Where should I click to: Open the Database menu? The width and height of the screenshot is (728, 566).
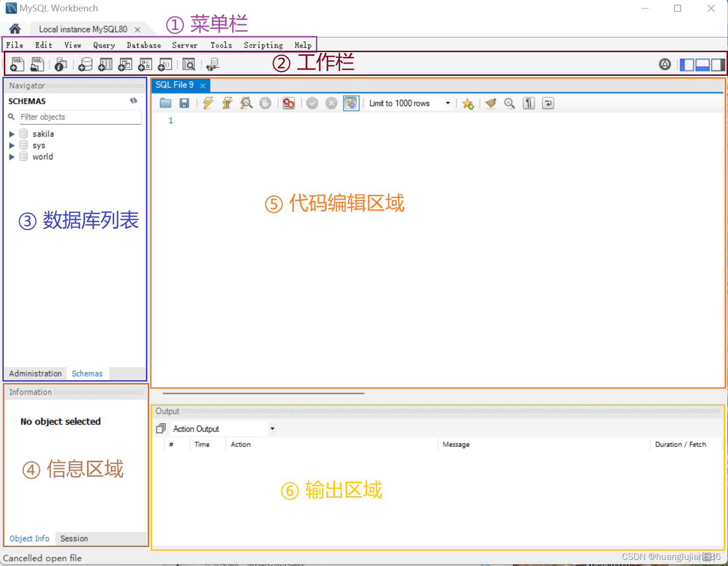point(144,45)
